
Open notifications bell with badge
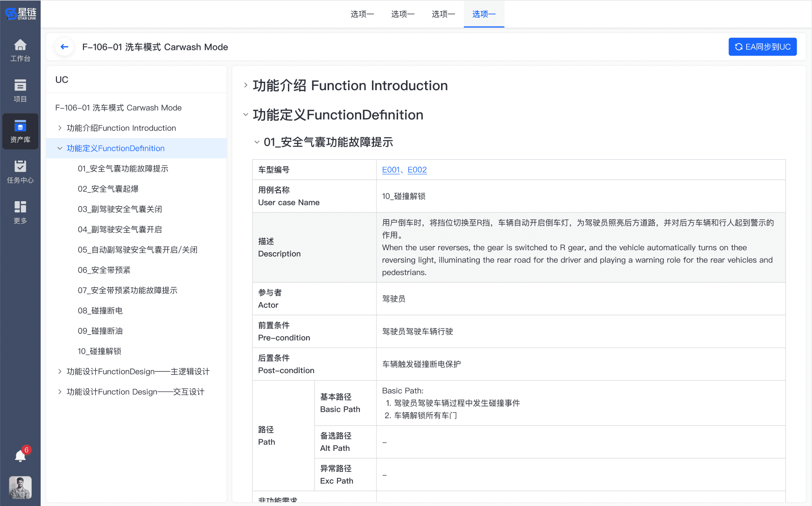pyautogui.click(x=21, y=455)
